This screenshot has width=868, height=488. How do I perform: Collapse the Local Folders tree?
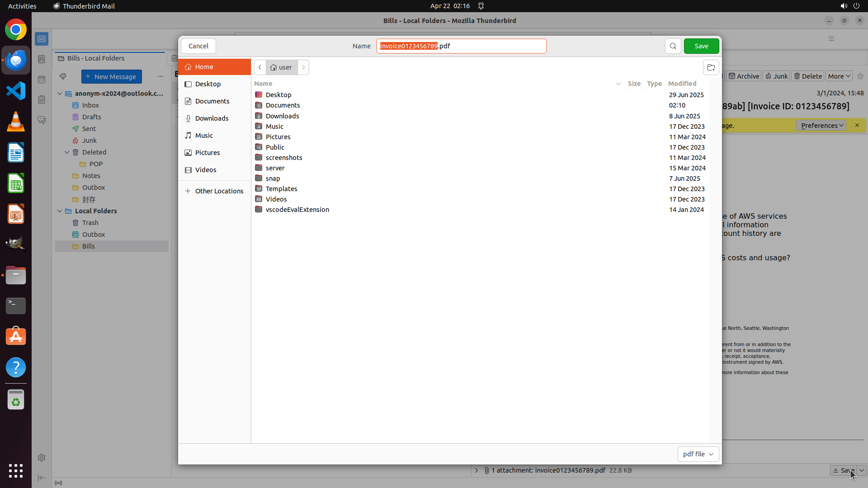(60, 211)
